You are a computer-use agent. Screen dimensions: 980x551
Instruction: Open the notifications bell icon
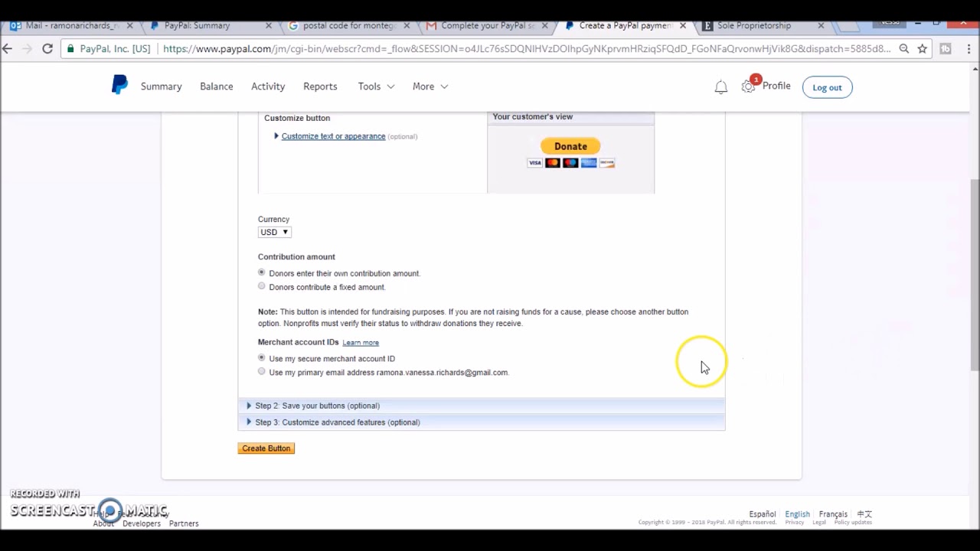click(720, 86)
